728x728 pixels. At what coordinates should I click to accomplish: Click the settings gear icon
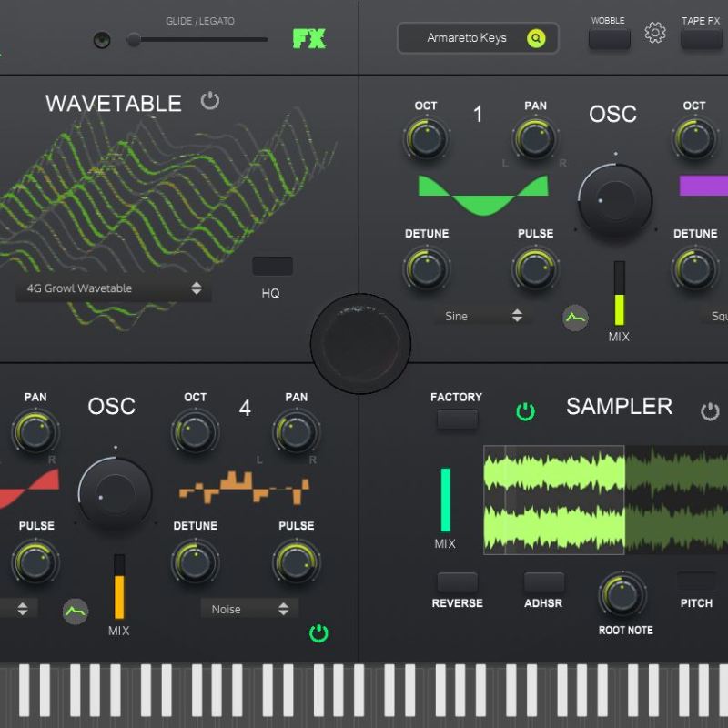click(x=655, y=34)
